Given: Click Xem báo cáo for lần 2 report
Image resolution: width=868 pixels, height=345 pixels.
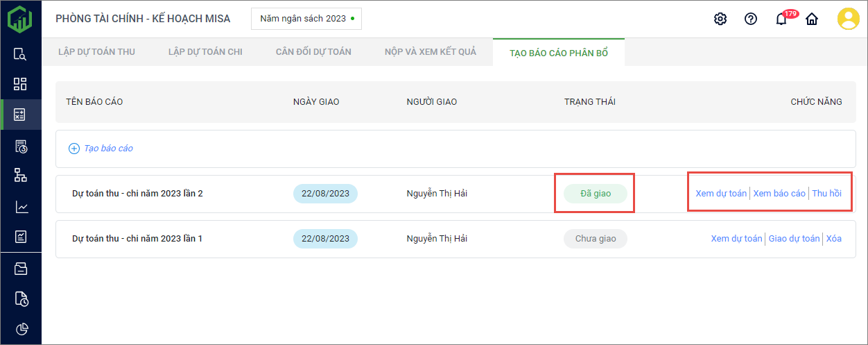Looking at the screenshot, I should pos(779,194).
